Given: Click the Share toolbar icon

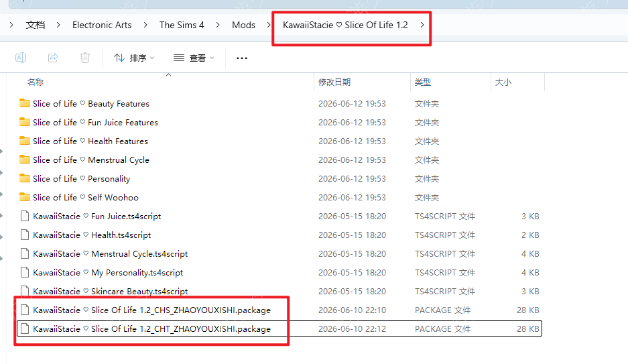Looking at the screenshot, I should tap(53, 58).
